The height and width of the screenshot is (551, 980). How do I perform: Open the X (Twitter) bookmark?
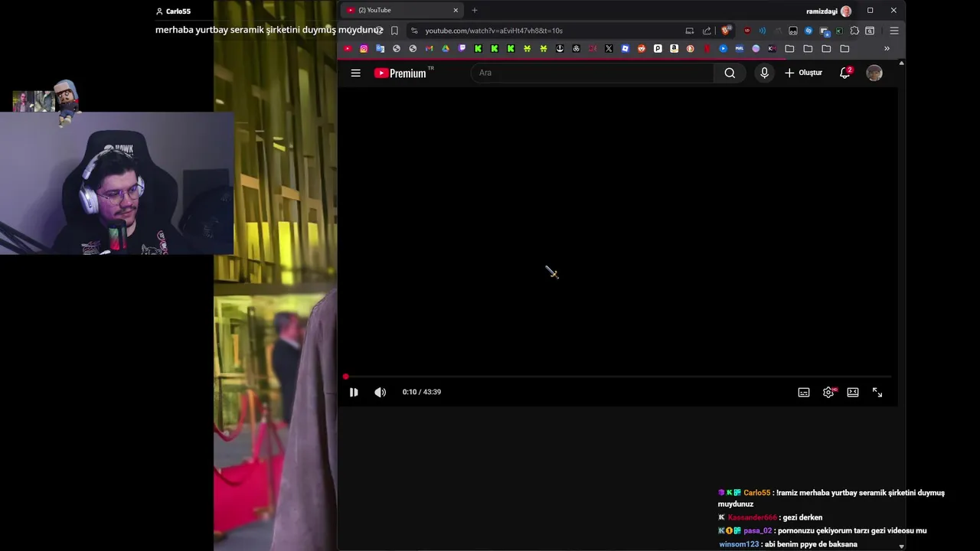point(609,48)
